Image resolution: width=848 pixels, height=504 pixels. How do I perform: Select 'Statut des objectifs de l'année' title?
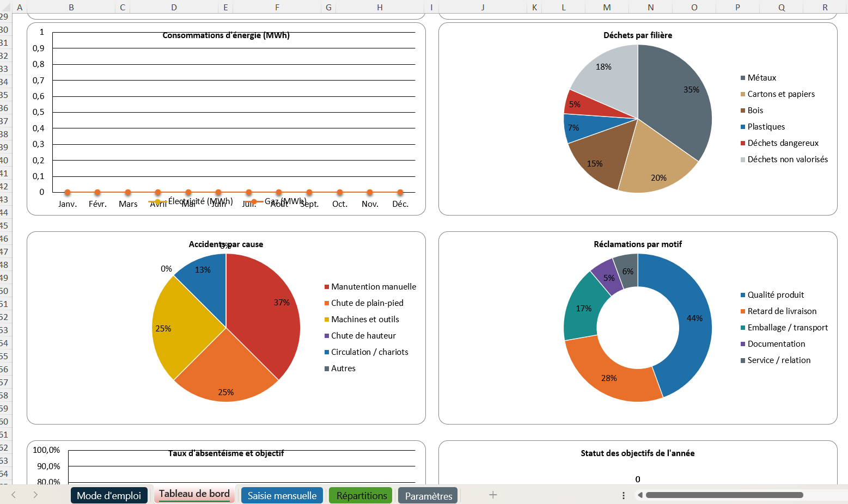pyautogui.click(x=638, y=453)
